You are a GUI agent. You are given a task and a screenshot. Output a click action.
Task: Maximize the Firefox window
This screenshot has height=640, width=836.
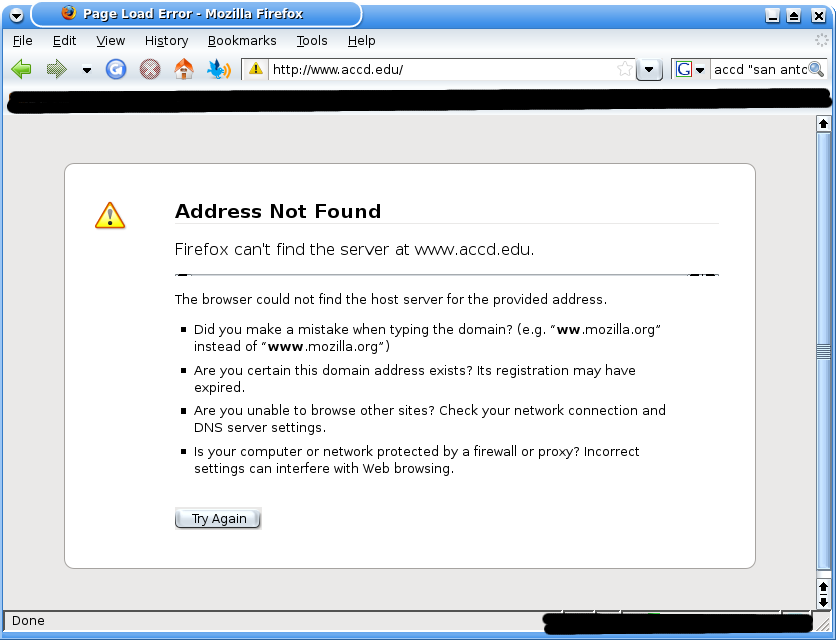[x=793, y=15]
